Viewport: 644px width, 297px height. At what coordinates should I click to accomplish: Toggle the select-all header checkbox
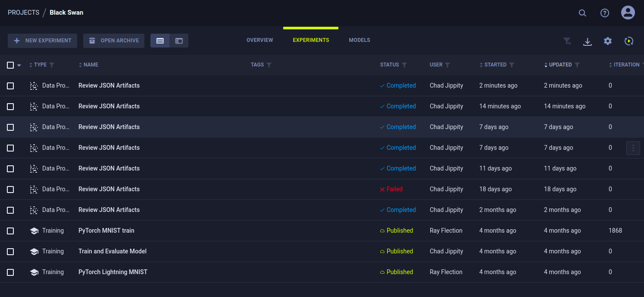[10, 65]
